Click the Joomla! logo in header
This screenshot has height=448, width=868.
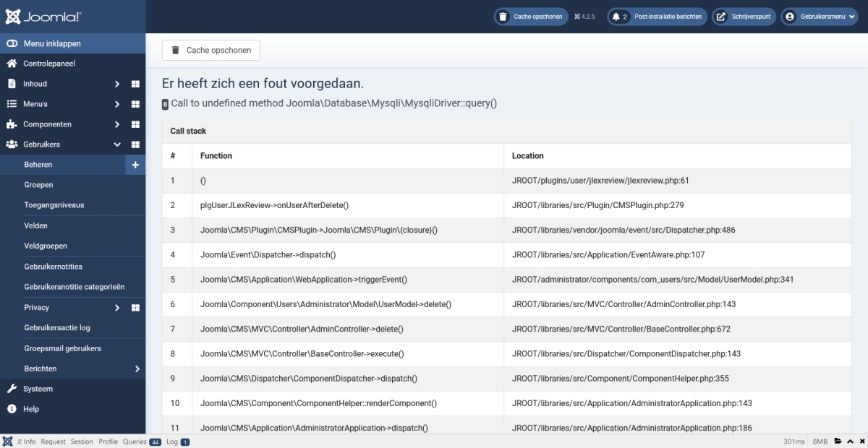click(x=43, y=16)
